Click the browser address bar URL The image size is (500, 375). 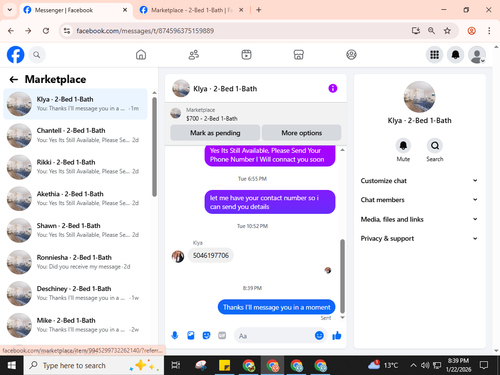pyautogui.click(x=145, y=31)
